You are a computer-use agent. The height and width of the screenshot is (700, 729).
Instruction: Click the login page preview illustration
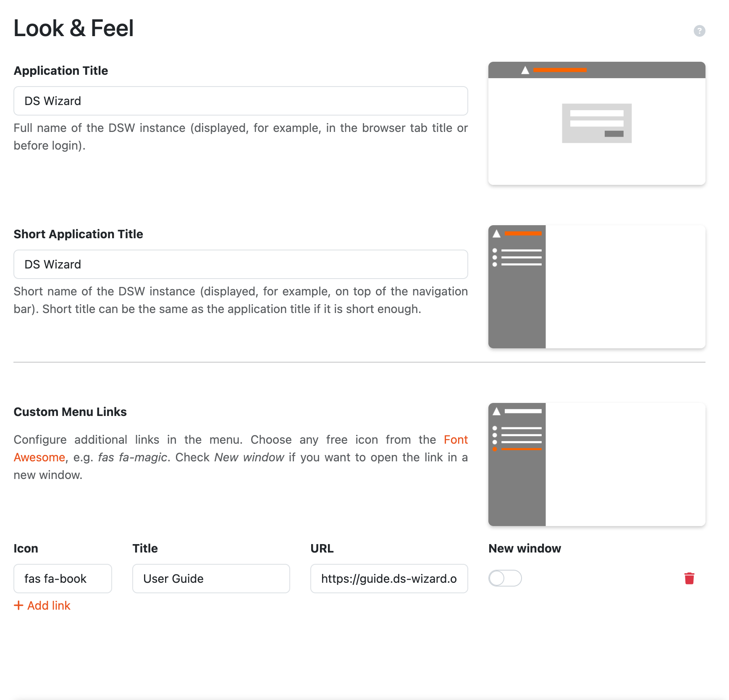tap(597, 123)
